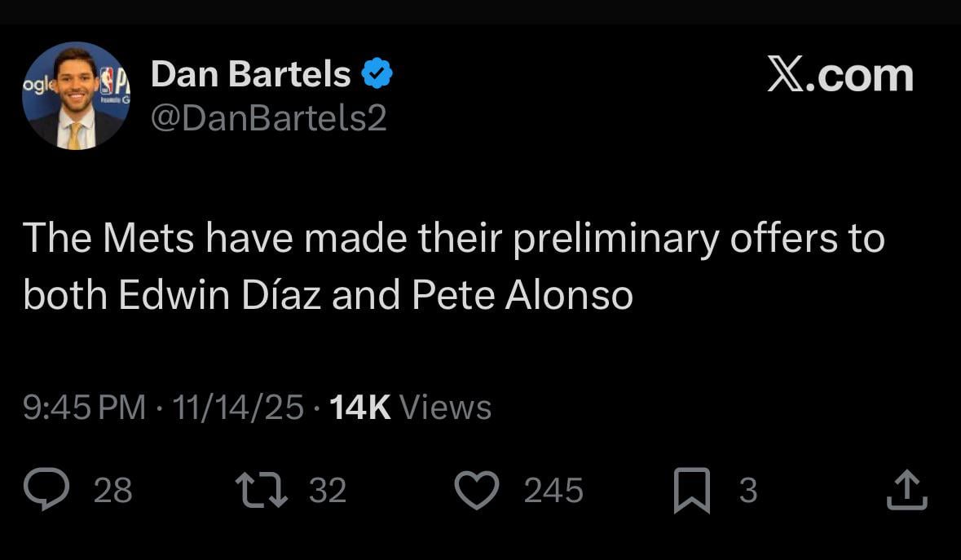The width and height of the screenshot is (961, 560).
Task: Click the tweet timestamp 9:45 PM
Action: pos(82,406)
